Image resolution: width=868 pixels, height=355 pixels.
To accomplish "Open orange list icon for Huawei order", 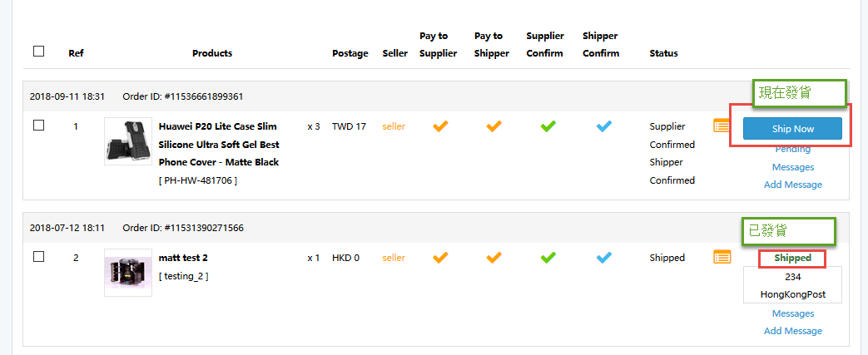I will pyautogui.click(x=722, y=126).
